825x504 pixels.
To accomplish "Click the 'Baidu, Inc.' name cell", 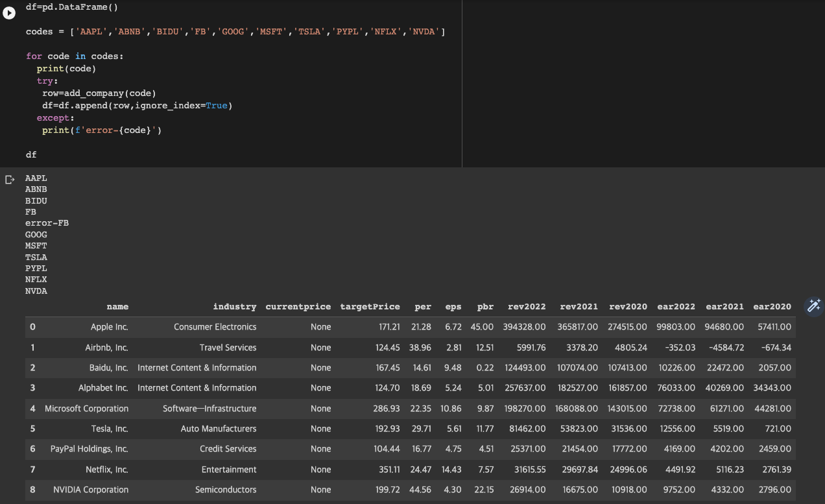I will pos(109,368).
